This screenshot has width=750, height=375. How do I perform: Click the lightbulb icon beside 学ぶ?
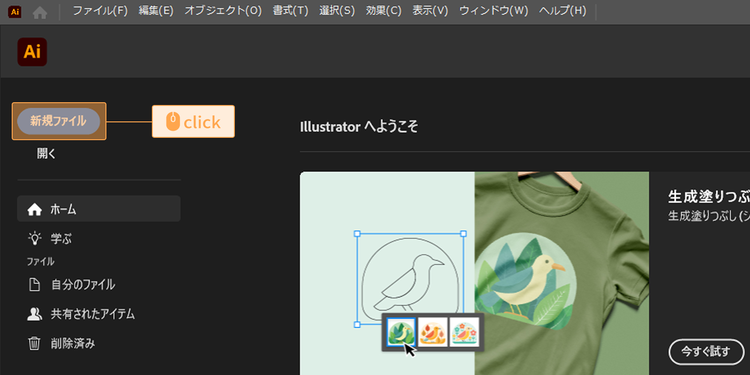34,238
